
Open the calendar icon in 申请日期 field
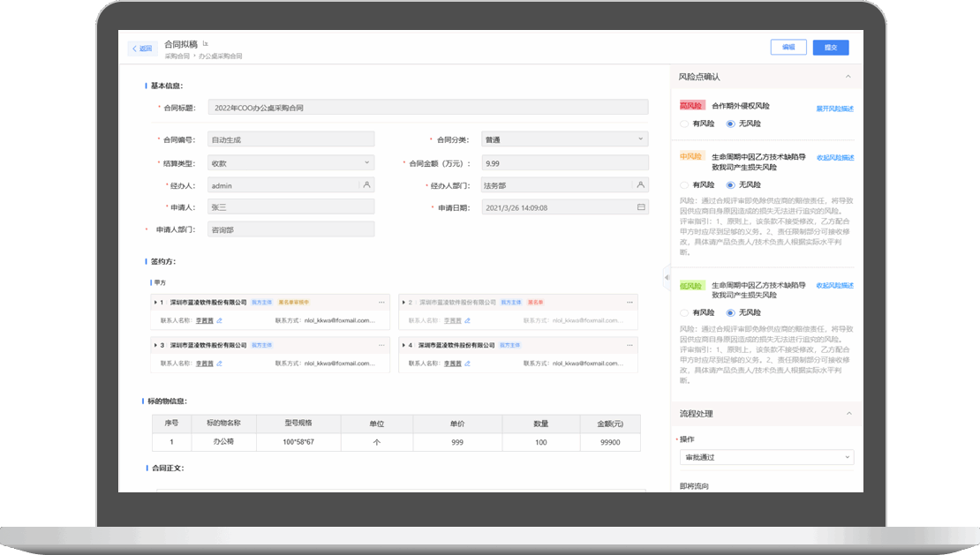[641, 207]
